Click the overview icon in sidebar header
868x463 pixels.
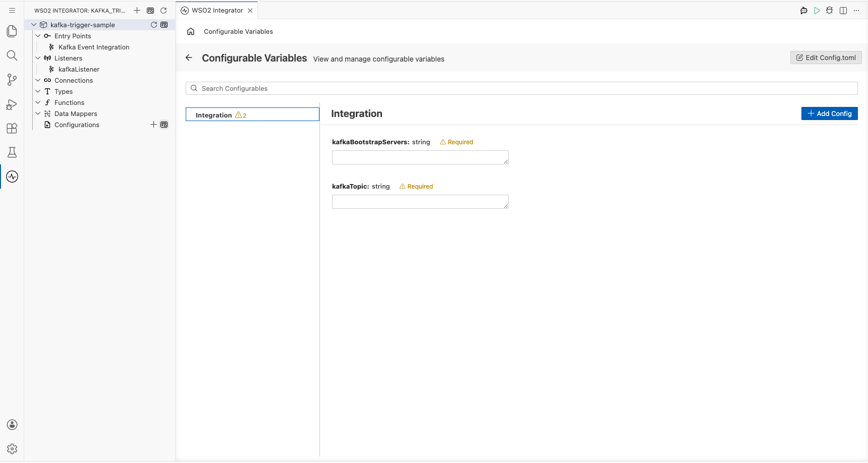pos(150,10)
